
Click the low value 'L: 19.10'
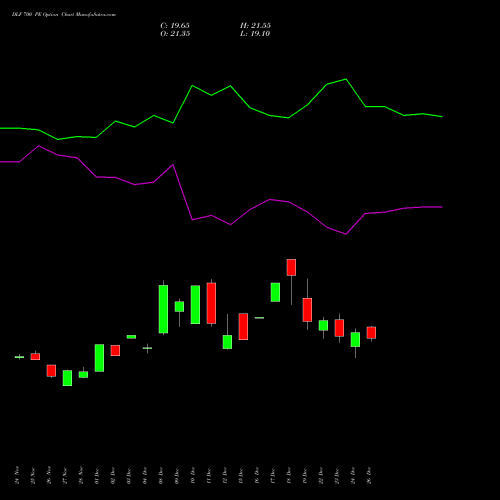(255, 34)
